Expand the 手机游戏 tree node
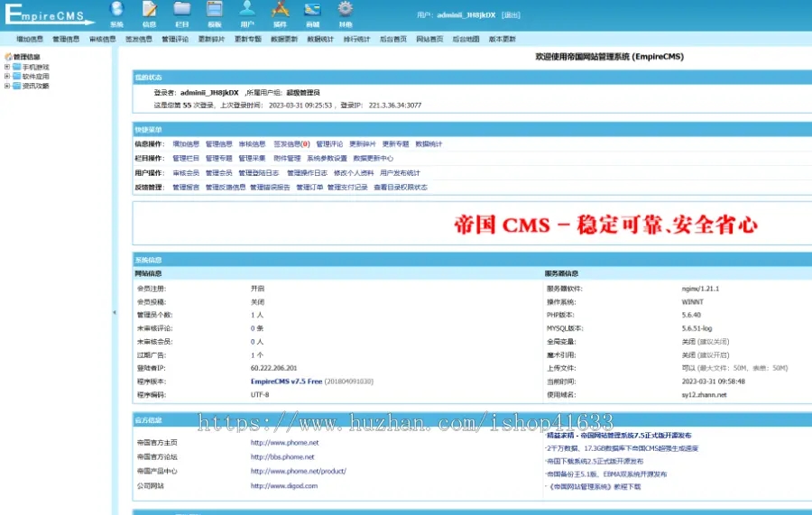Screen dimensions: 812x515 coord(6,67)
